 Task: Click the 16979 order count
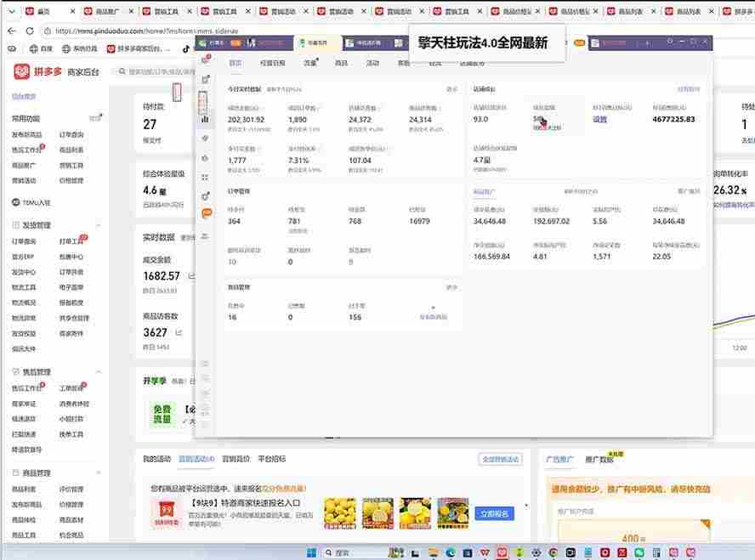419,221
